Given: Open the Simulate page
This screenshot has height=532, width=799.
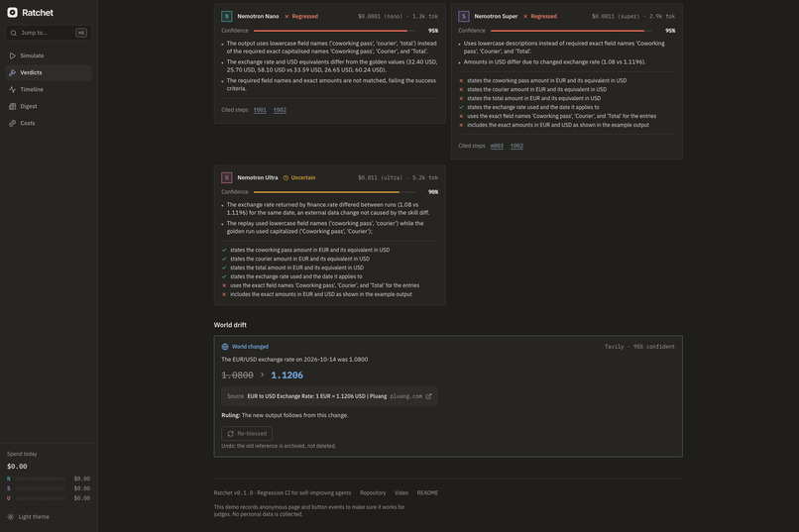Looking at the screenshot, I should (49, 55).
